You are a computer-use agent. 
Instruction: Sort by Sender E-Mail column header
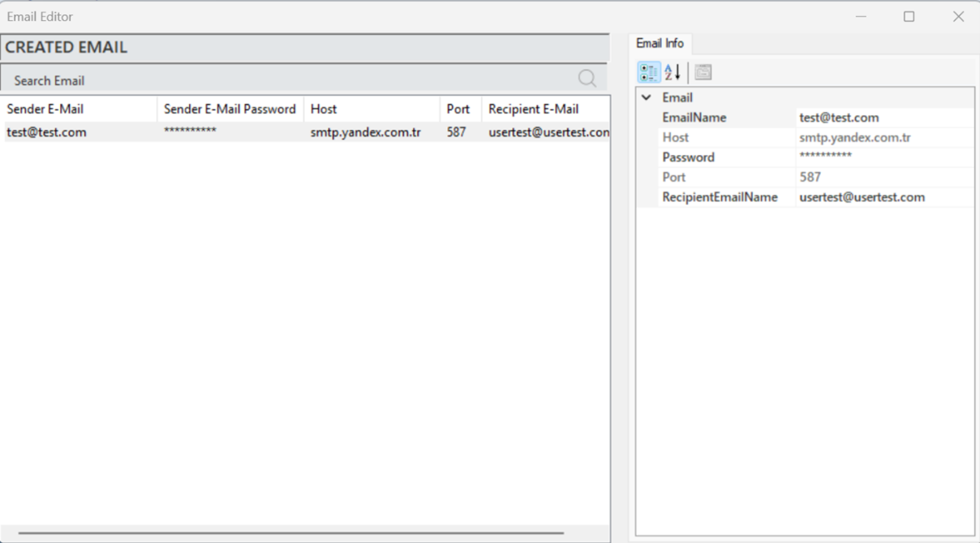pyautogui.click(x=79, y=109)
